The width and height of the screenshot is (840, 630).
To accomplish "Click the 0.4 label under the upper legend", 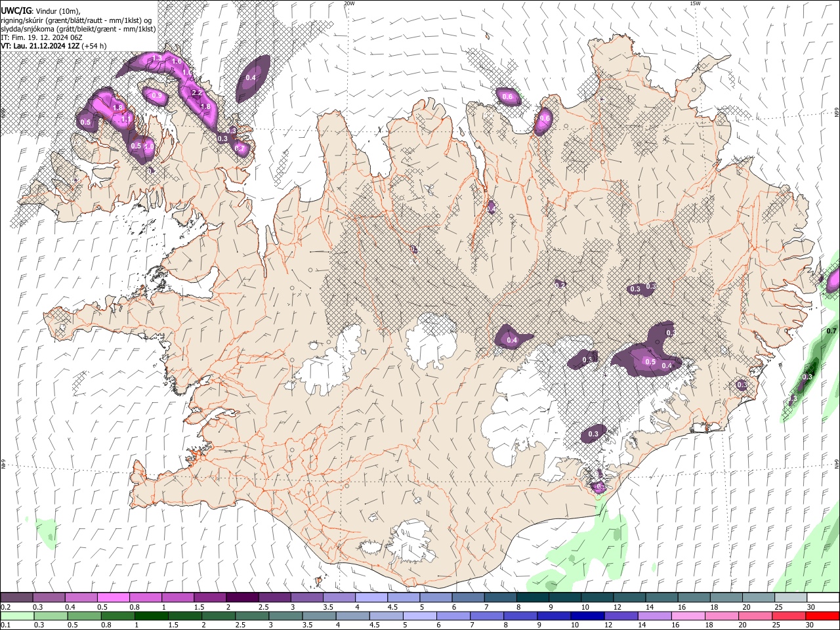I will [70, 607].
